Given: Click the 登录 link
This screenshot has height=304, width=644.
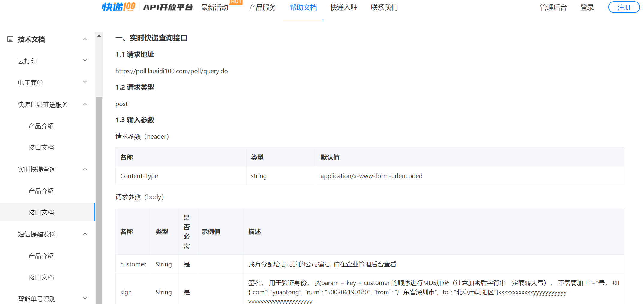Looking at the screenshot, I should [x=587, y=7].
